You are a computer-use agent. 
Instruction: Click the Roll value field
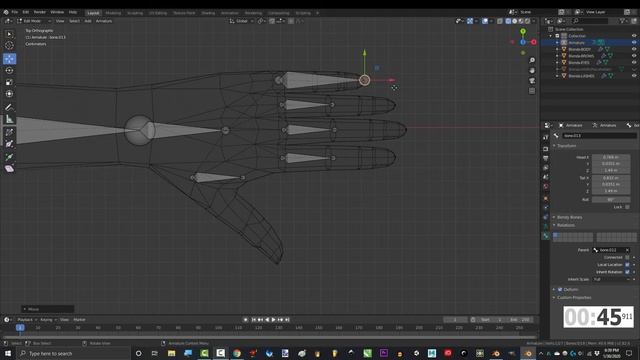611,200
